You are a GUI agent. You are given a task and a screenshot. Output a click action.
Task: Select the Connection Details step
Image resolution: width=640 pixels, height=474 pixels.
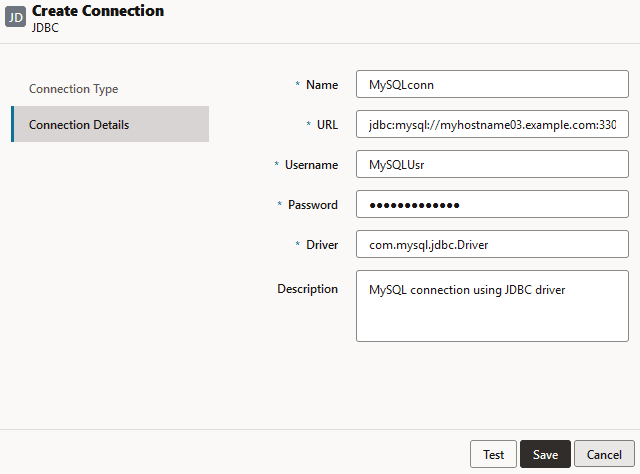pos(110,124)
